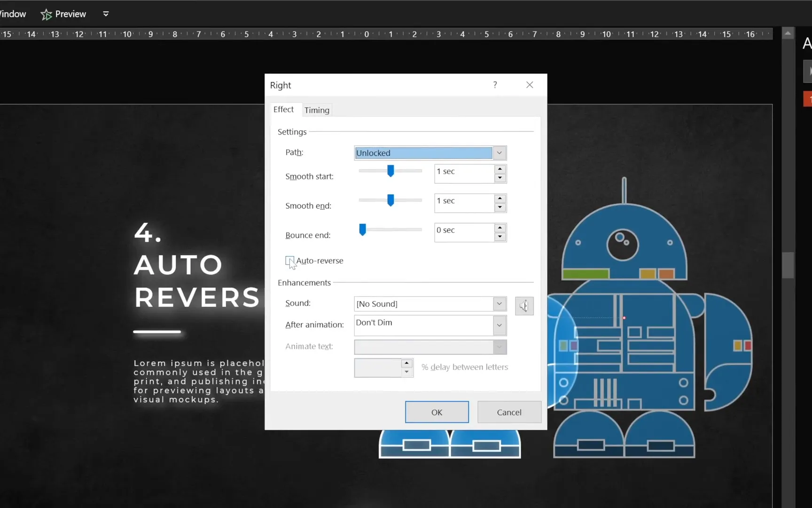Decrease Smooth end seconds with down arrow

(500, 207)
